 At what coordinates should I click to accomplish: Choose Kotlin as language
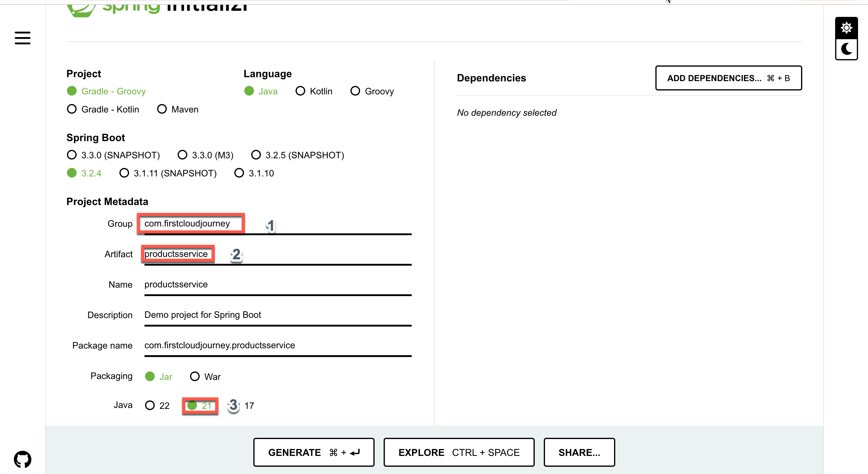click(x=314, y=91)
